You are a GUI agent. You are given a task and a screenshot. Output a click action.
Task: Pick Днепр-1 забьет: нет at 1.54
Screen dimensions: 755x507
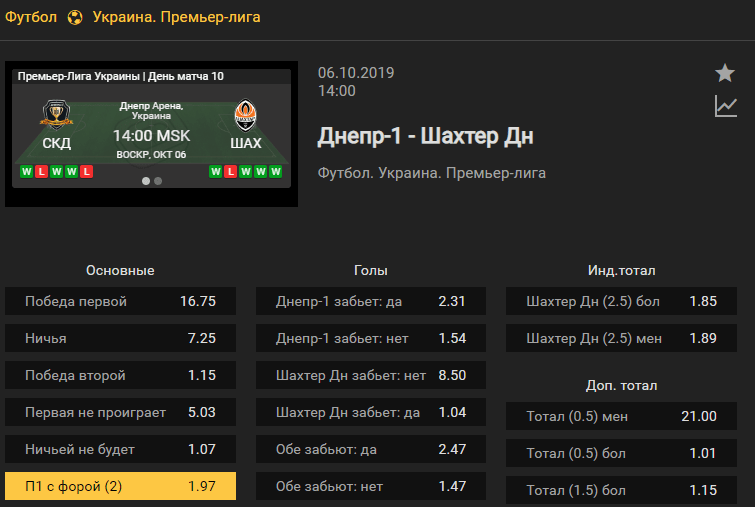pos(371,338)
